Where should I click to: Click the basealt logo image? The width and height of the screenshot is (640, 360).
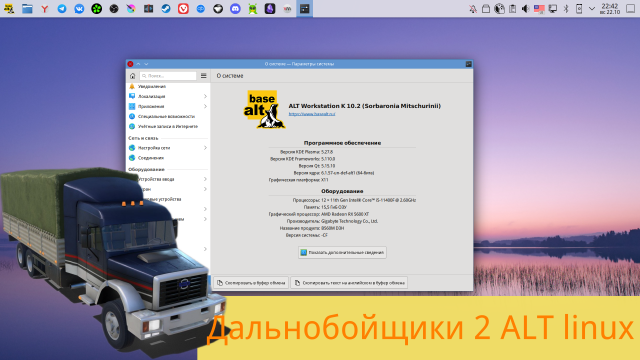[264, 109]
